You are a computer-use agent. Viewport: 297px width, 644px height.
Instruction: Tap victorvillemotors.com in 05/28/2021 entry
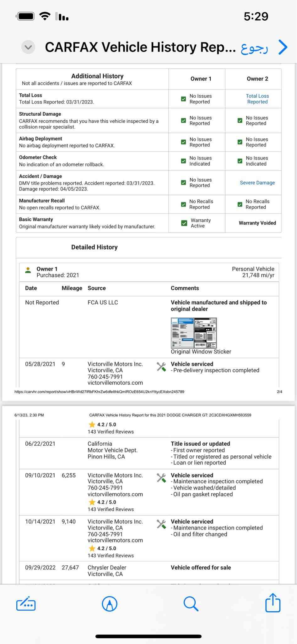point(115,383)
